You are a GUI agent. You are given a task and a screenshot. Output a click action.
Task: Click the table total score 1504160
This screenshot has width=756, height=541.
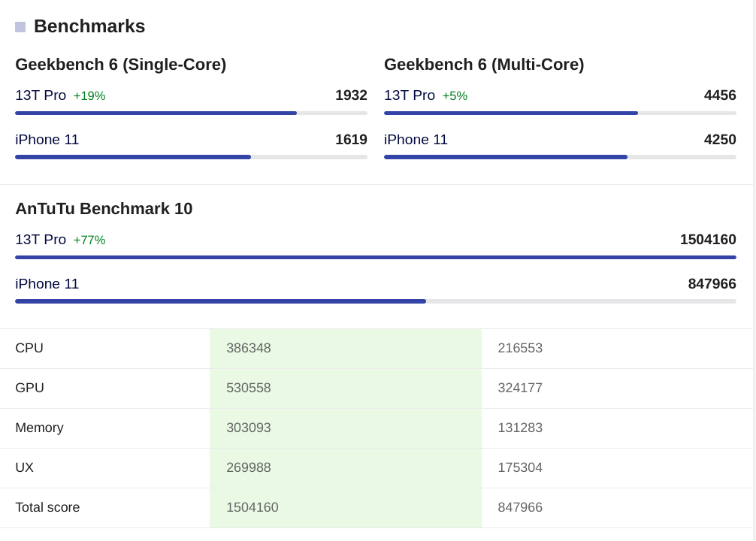pos(253,507)
